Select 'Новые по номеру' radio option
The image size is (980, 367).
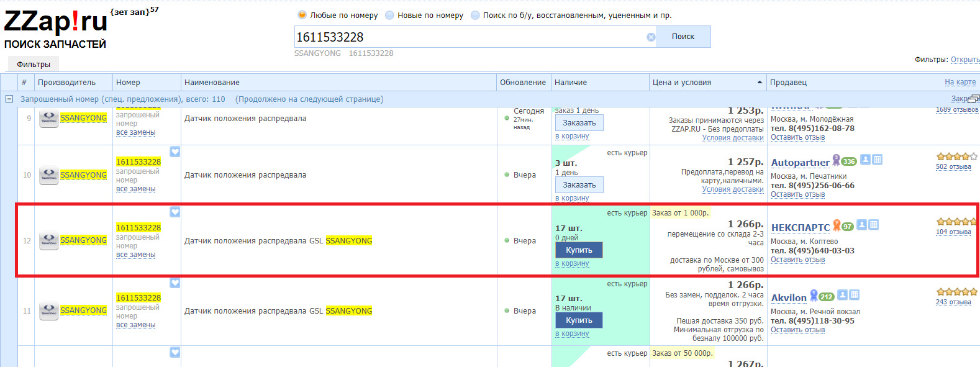click(389, 15)
